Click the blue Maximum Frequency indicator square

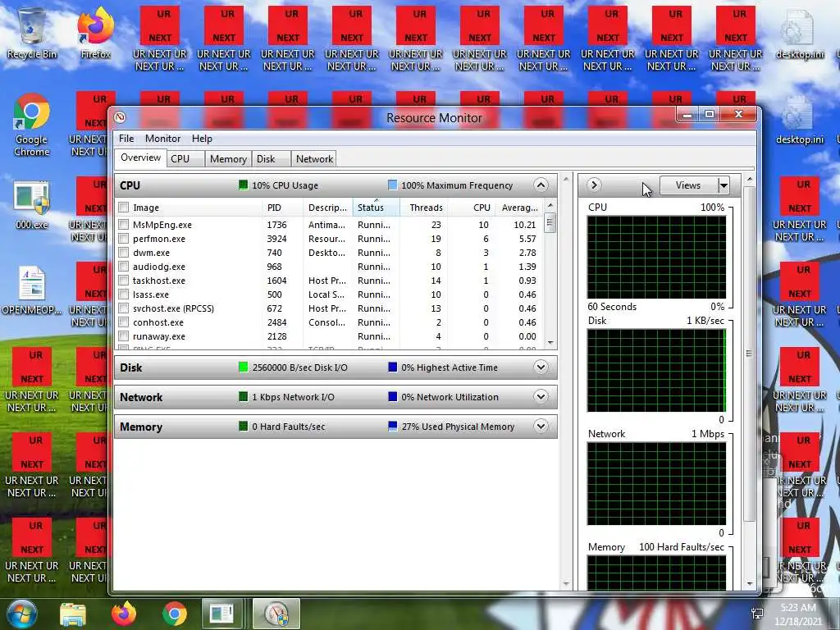[393, 185]
